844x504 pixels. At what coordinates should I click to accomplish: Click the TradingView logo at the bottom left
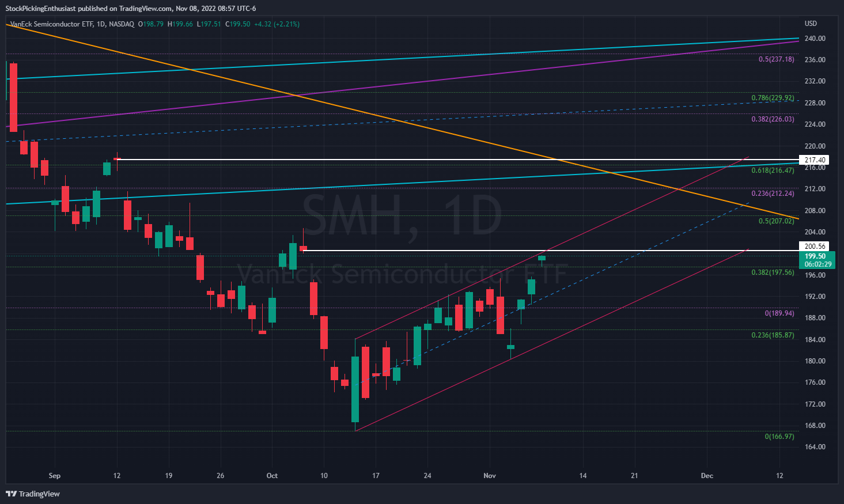pos(32,494)
